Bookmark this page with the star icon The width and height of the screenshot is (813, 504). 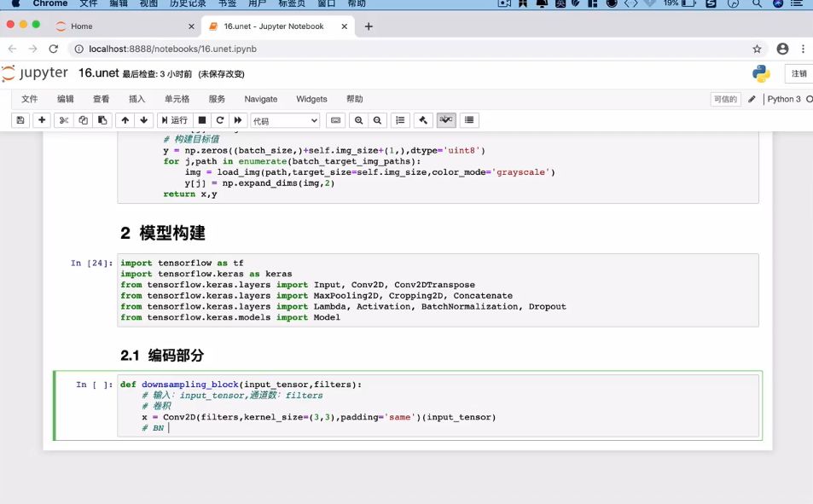(x=757, y=49)
